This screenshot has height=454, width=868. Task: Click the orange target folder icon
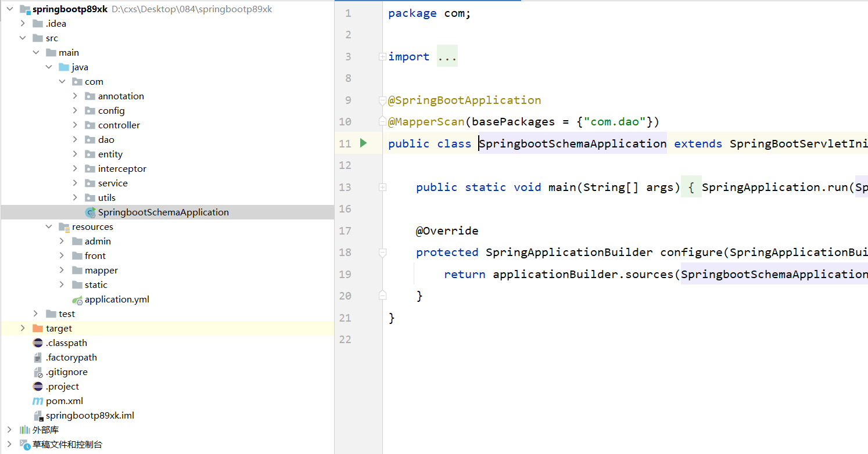coord(38,329)
